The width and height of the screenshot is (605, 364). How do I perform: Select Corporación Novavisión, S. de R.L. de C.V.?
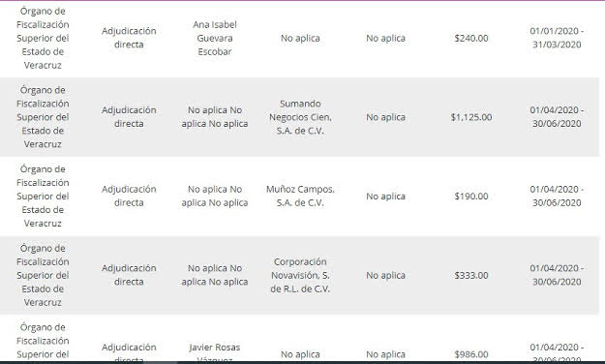pyautogui.click(x=300, y=275)
